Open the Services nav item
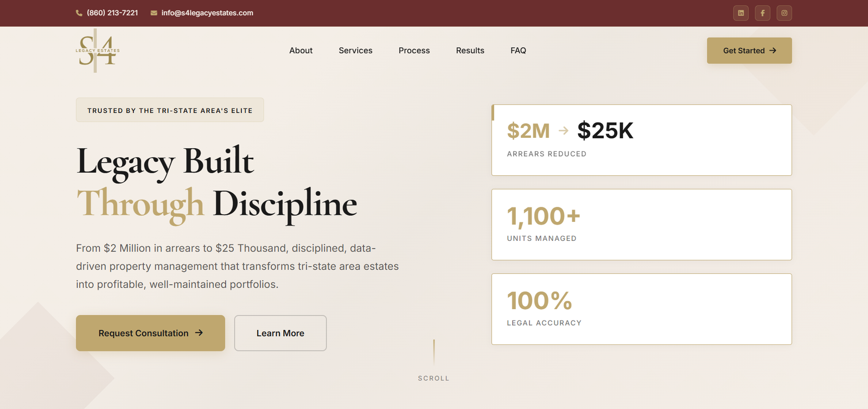The width and height of the screenshot is (868, 409). coord(355,50)
